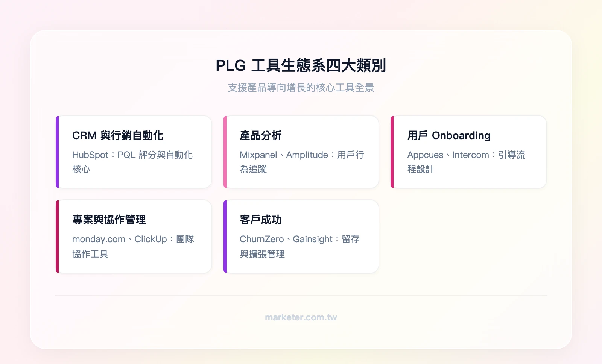Select the 產品分析 card heading

261,135
